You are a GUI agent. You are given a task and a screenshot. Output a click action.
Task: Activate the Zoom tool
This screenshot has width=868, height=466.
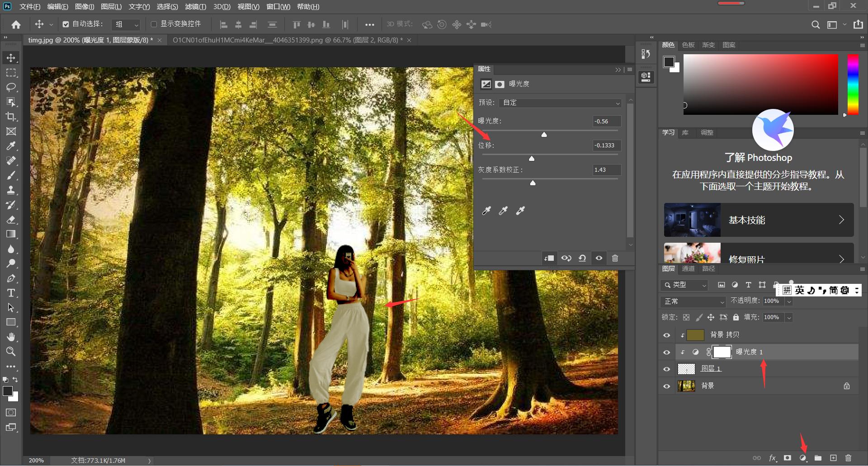point(11,352)
